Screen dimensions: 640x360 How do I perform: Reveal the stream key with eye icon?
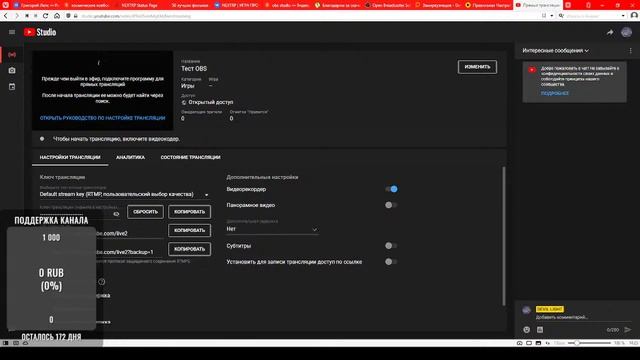[116, 214]
